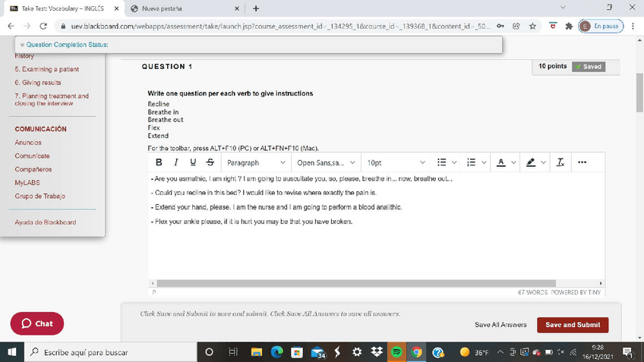Viewport: 644px width, 362px height.
Task: Open the Open Sans font family dropdown
Action: pos(326,163)
